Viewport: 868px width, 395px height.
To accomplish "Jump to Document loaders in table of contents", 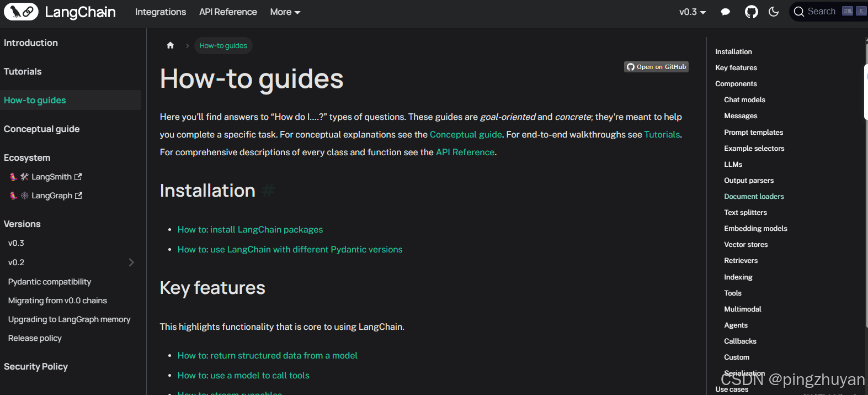I will 754,196.
